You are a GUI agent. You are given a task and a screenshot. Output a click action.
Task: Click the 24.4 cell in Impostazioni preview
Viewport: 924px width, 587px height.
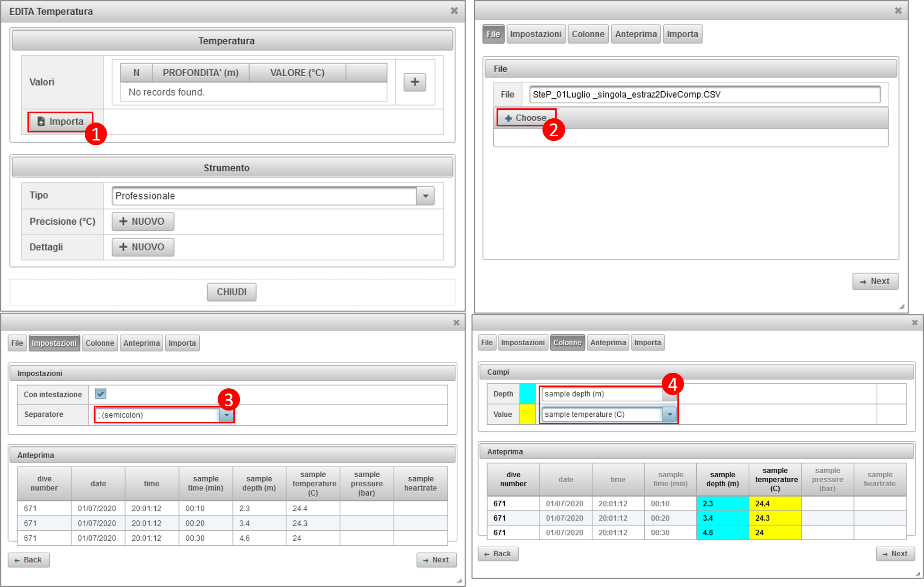(x=313, y=508)
